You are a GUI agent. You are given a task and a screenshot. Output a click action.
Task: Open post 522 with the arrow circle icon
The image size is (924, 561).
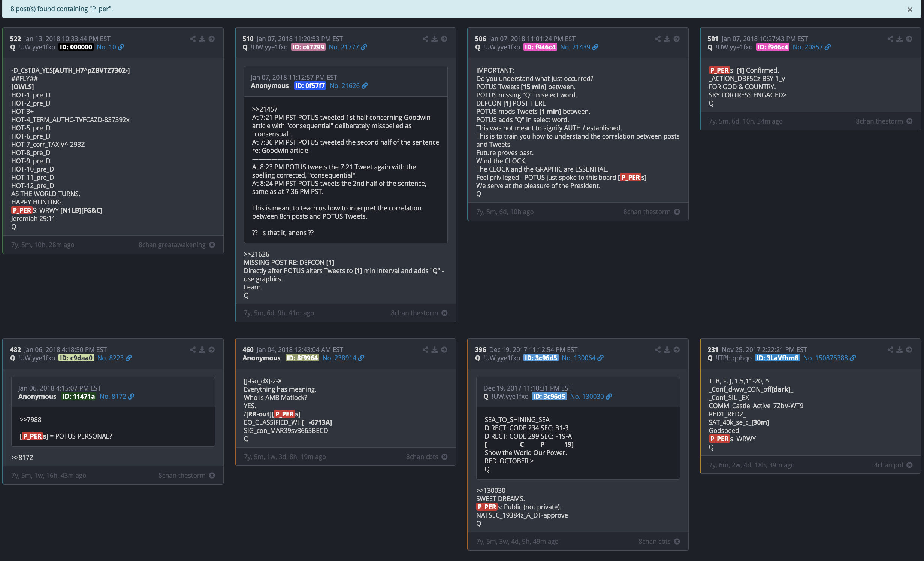tap(212, 39)
